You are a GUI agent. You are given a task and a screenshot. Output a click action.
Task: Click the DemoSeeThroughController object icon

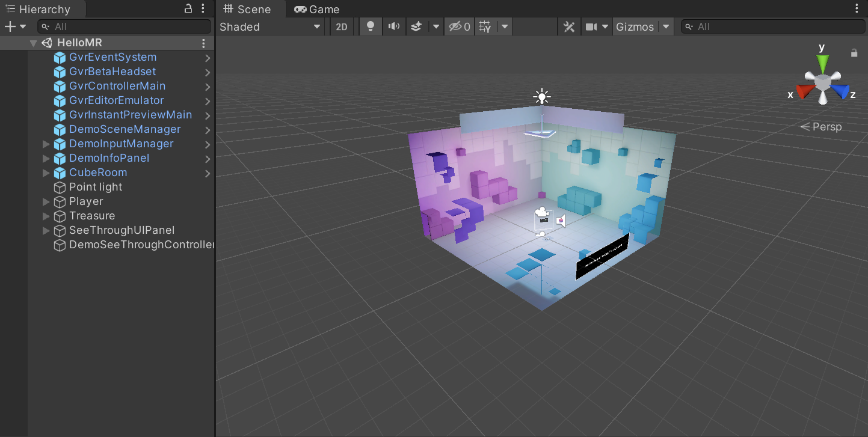click(60, 245)
